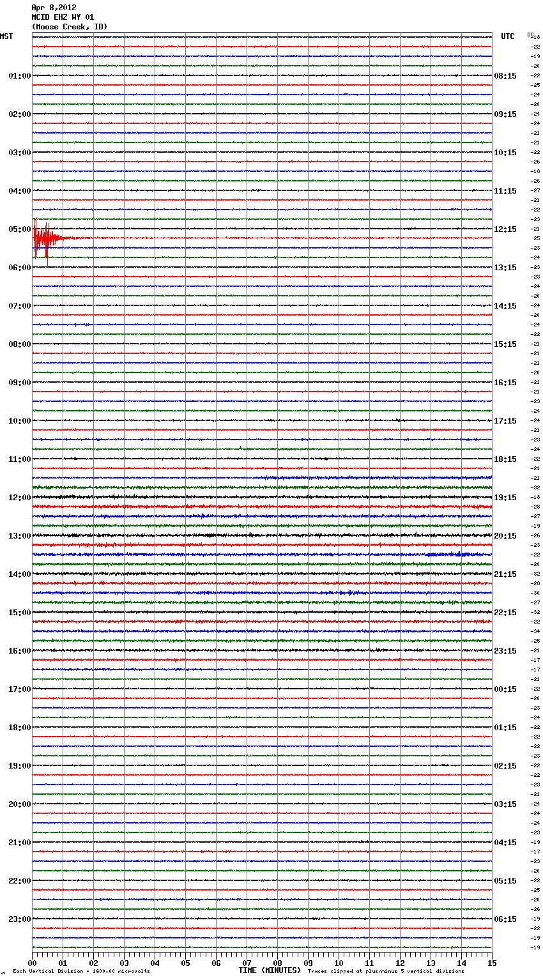543x980 pixels.
Task: Select the '05:00' MST time label
Action: (x=20, y=229)
